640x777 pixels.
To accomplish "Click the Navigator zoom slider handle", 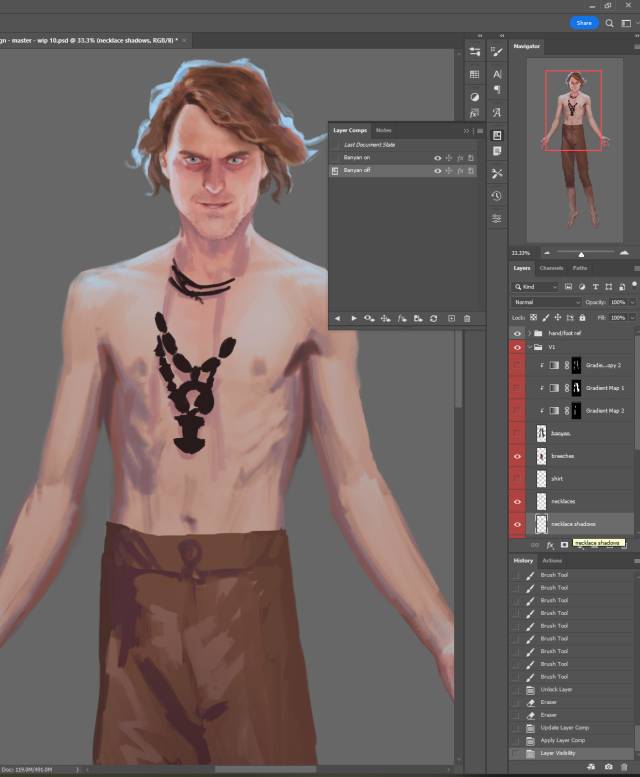I will pos(581,253).
